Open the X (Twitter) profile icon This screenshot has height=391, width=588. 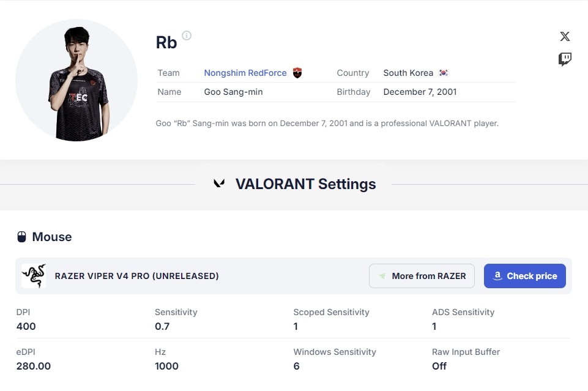pyautogui.click(x=565, y=37)
